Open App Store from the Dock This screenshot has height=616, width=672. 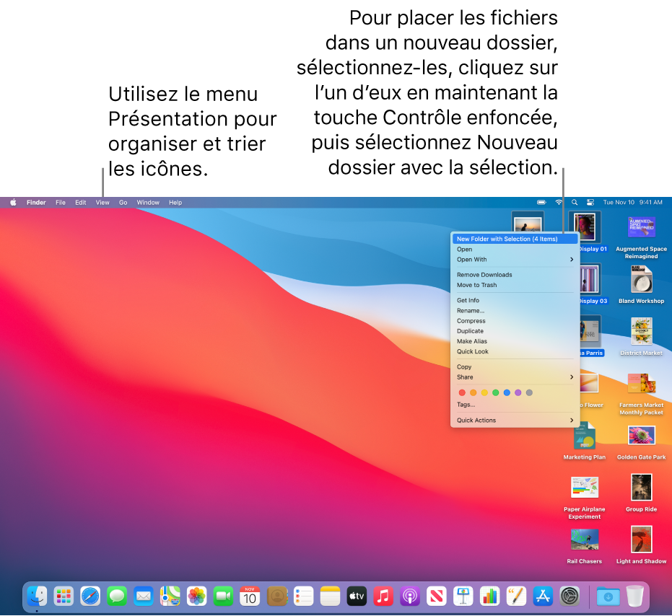pyautogui.click(x=543, y=596)
